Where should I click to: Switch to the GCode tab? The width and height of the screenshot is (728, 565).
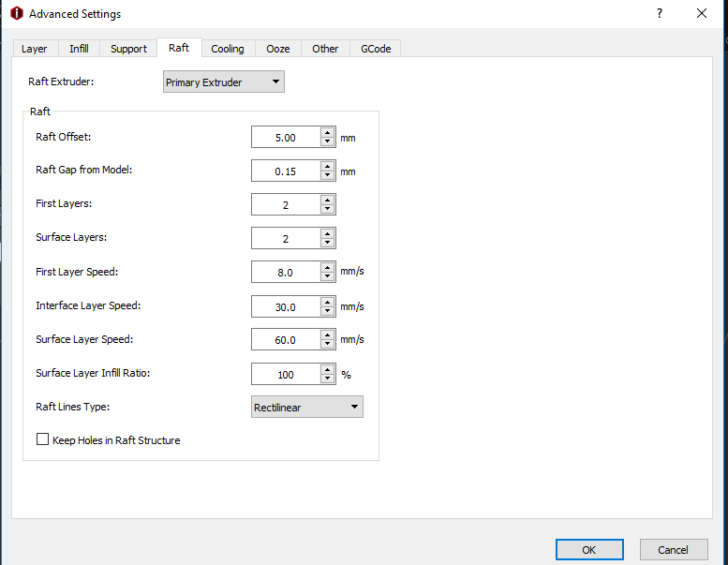pos(376,49)
